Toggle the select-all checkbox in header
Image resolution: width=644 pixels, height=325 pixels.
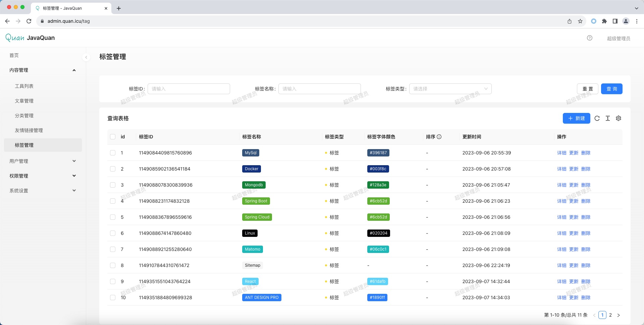[113, 137]
